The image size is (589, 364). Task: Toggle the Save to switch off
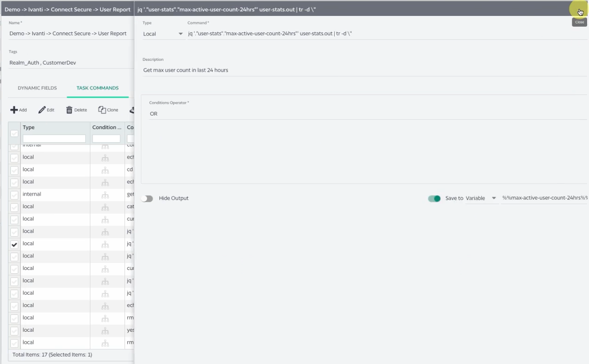434,198
